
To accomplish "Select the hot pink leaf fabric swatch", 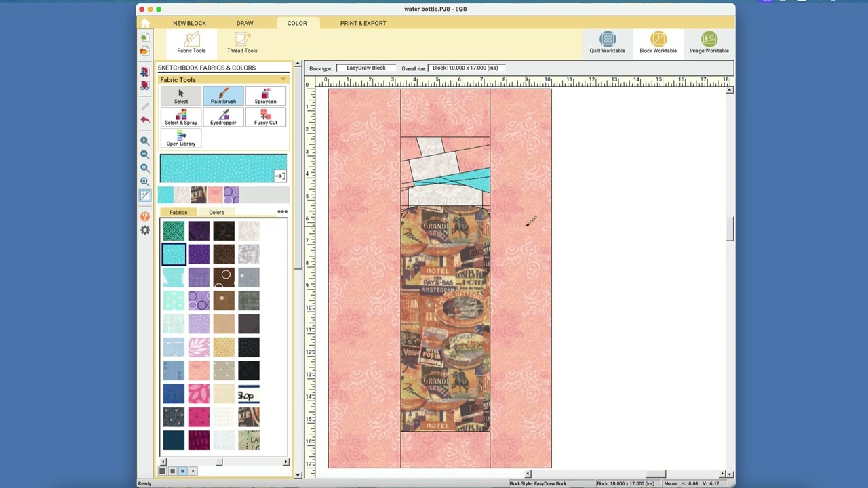I will (199, 394).
